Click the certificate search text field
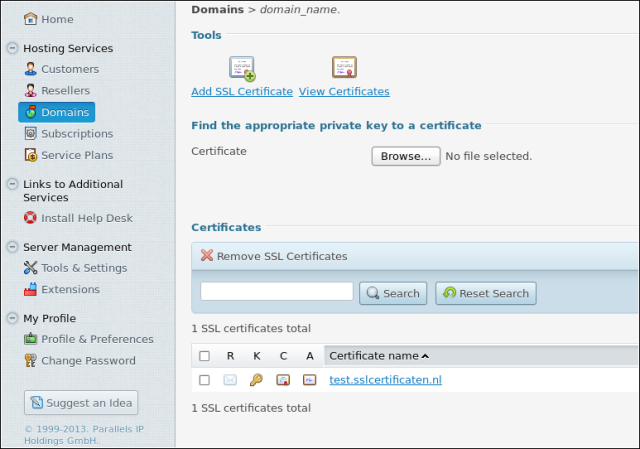The image size is (640, 449). [x=277, y=292]
